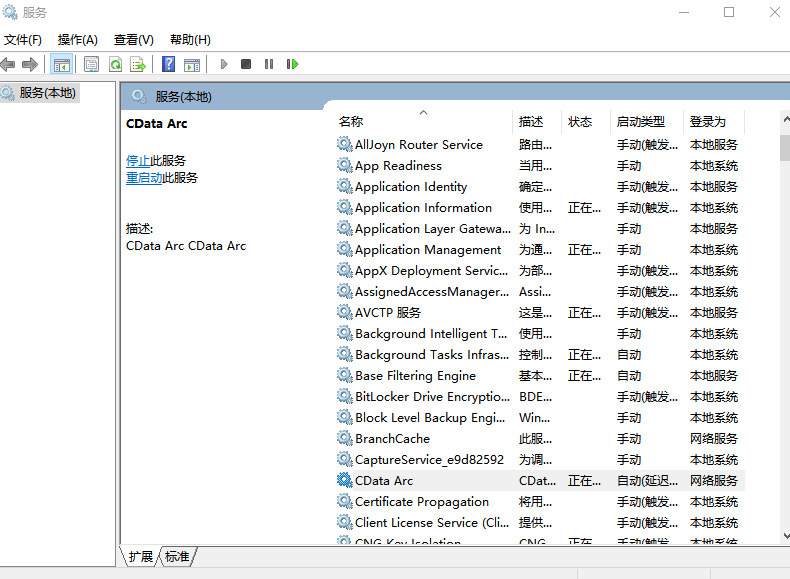790x579 pixels.
Task: Open the Properties toolbar icon
Action: pos(91,64)
